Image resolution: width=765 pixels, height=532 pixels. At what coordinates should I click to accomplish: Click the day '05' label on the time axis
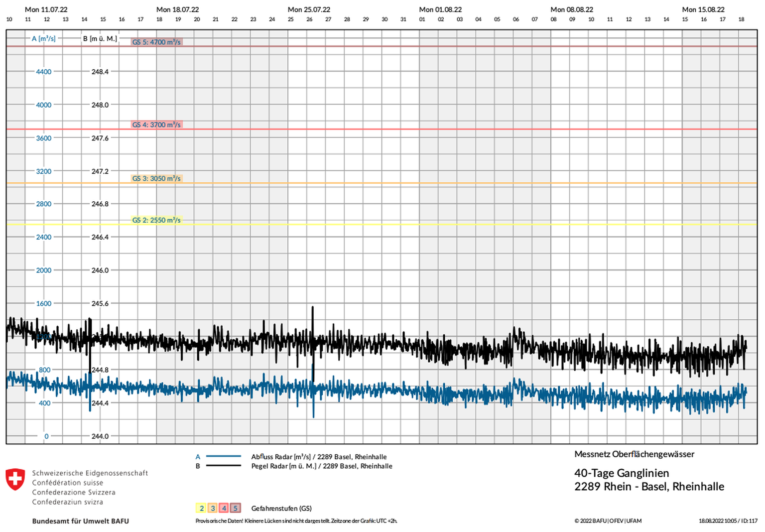497,19
